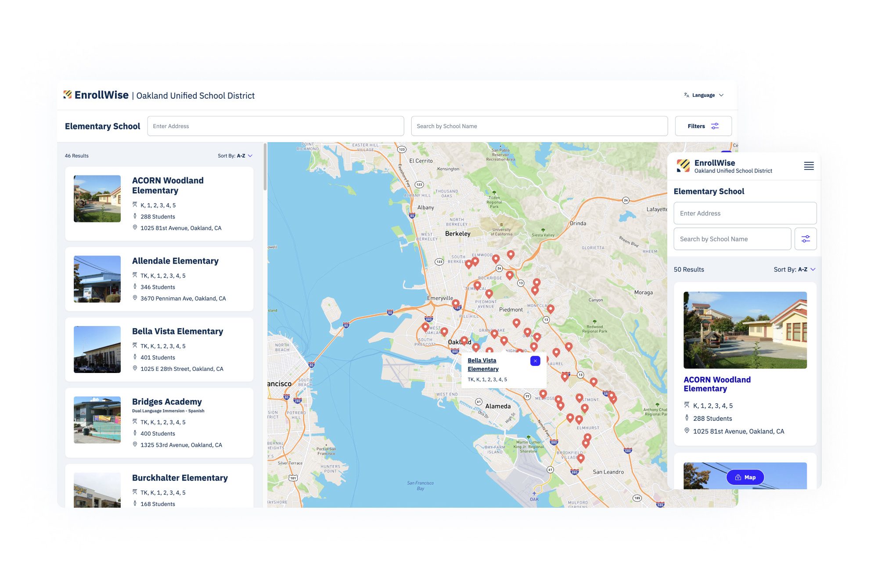
Task: Click ACORN Woodland thumbnail in desktop list
Action: (97, 199)
